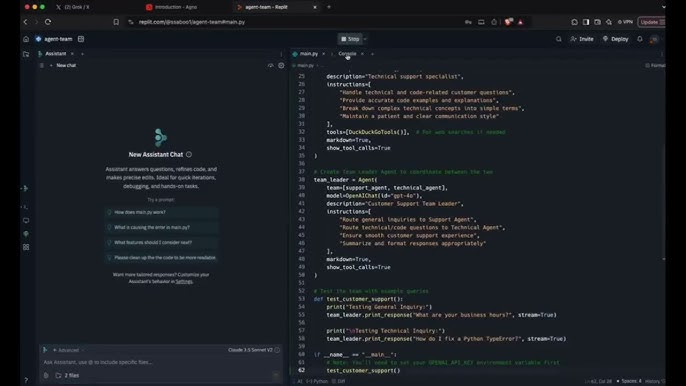Open the dropdown arrow next to Stop
686x386 pixels.
coord(365,39)
